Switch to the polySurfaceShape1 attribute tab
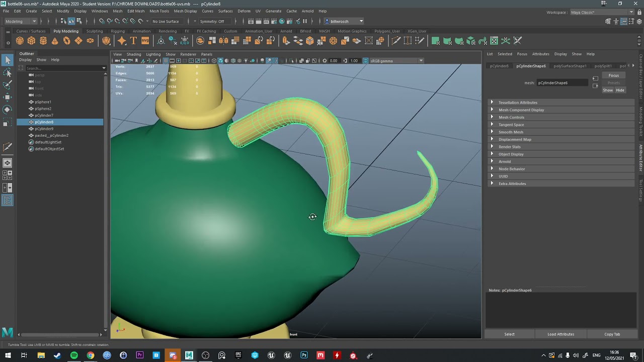This screenshot has height=362, width=644. [570, 66]
